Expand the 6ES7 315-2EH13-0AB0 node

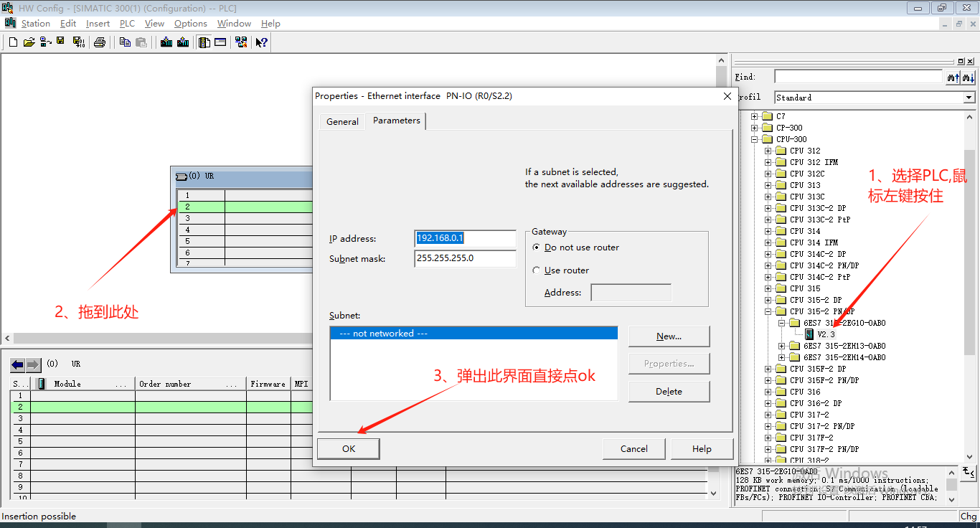[782, 346]
